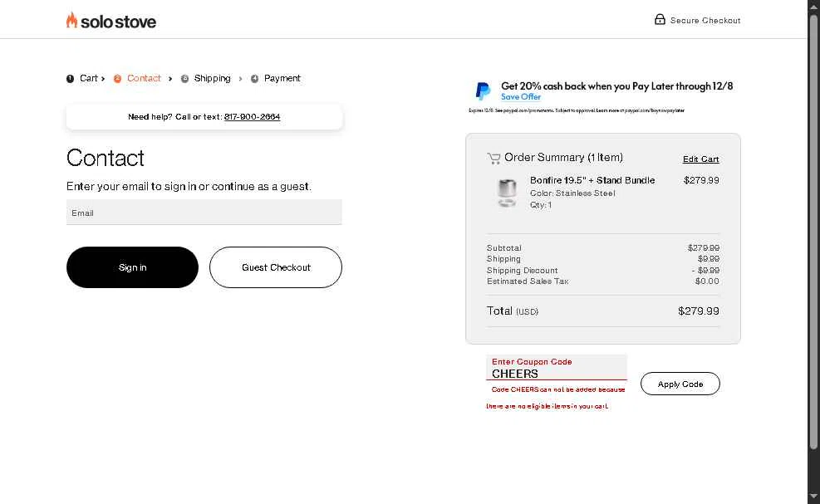Click the Save Offer PayPal link
820x504 pixels.
pos(521,96)
